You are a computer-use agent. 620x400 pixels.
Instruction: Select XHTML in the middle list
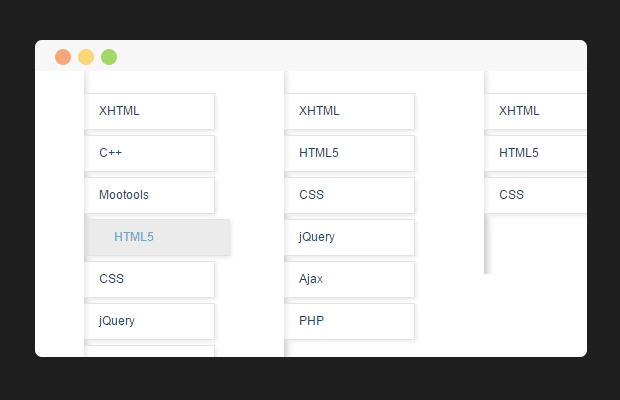[350, 111]
